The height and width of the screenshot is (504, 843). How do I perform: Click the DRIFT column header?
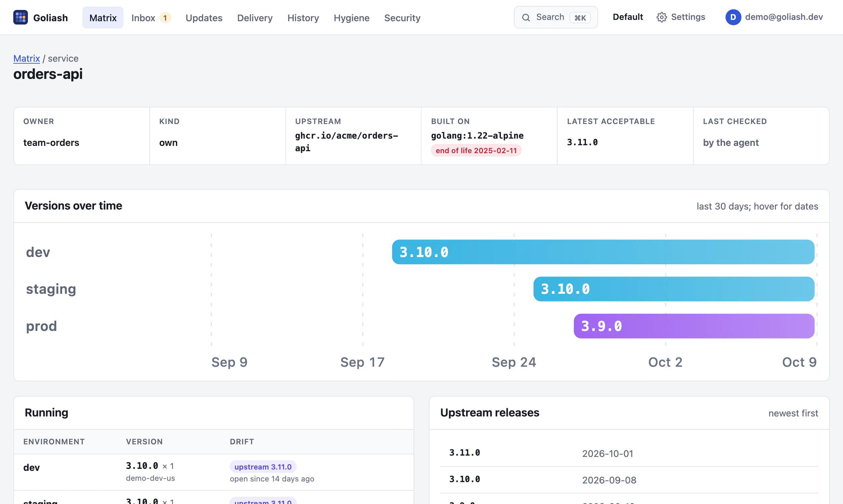click(x=242, y=442)
